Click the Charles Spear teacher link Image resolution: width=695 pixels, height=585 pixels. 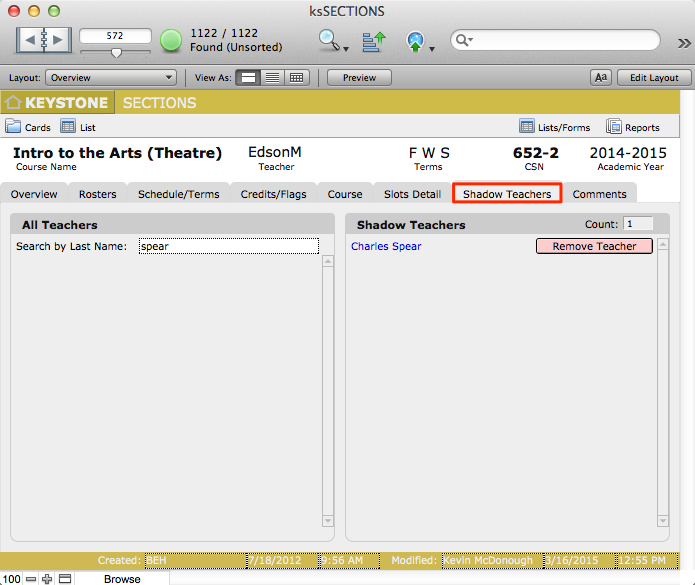point(386,246)
